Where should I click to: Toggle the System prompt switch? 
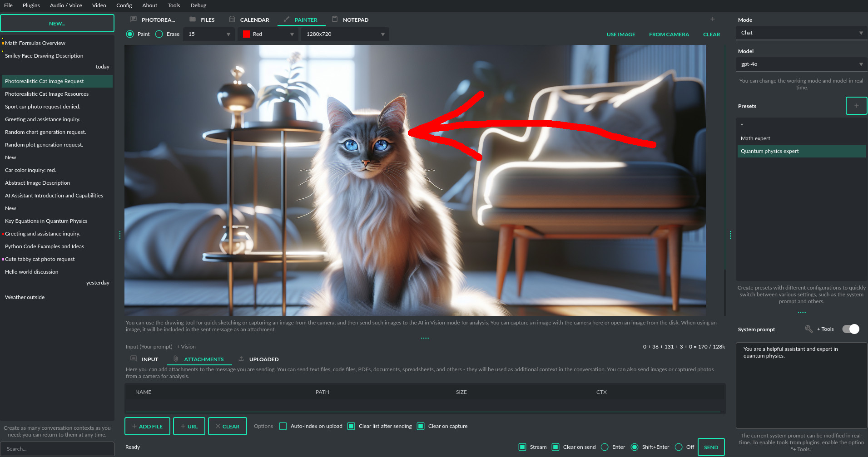(850, 329)
